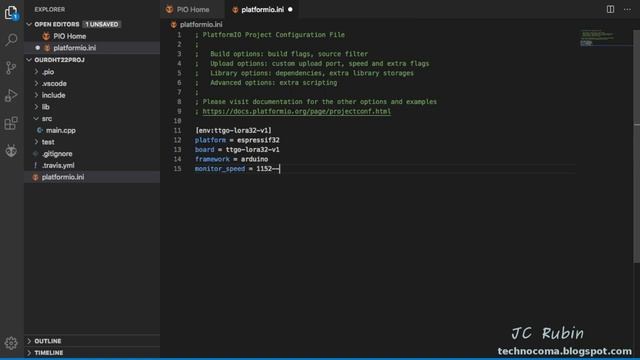Open the Manage gear settings icon
The image size is (640, 360).
click(x=11, y=343)
